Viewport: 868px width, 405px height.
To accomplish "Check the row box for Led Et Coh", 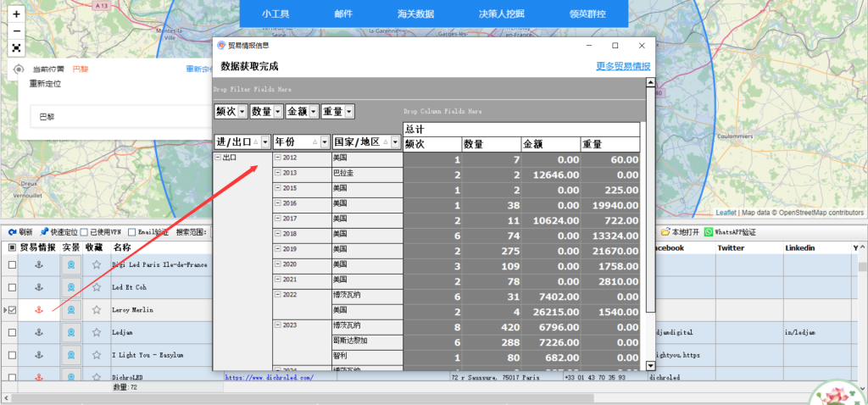I will (x=12, y=288).
